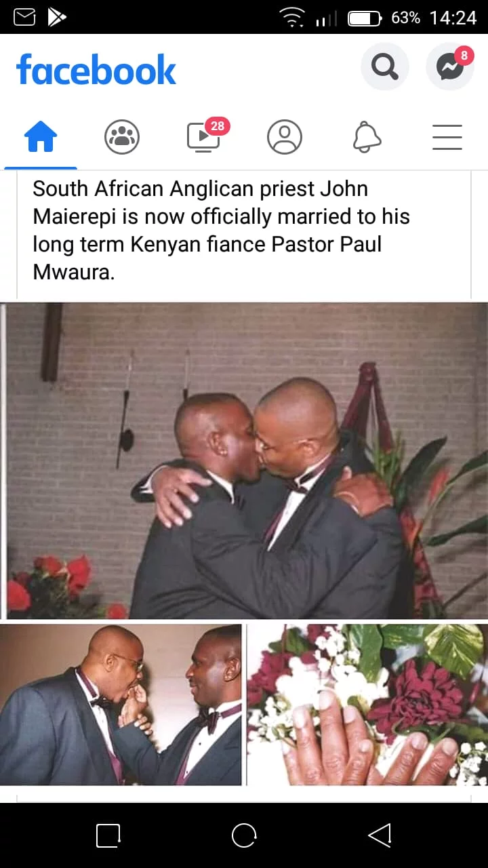The height and width of the screenshot is (868, 488).
Task: Open the hamburger menu
Action: click(447, 137)
